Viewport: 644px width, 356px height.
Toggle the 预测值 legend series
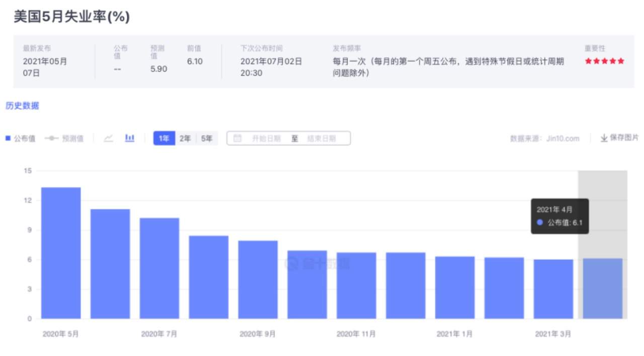point(64,138)
